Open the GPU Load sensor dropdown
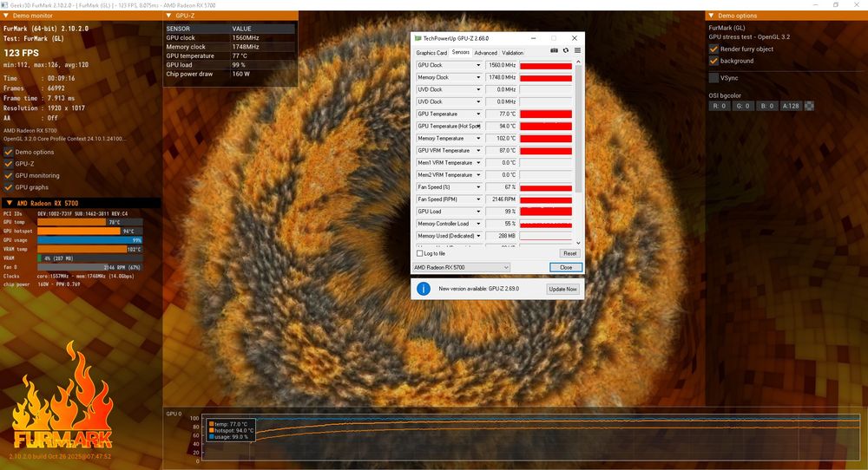 (x=478, y=212)
